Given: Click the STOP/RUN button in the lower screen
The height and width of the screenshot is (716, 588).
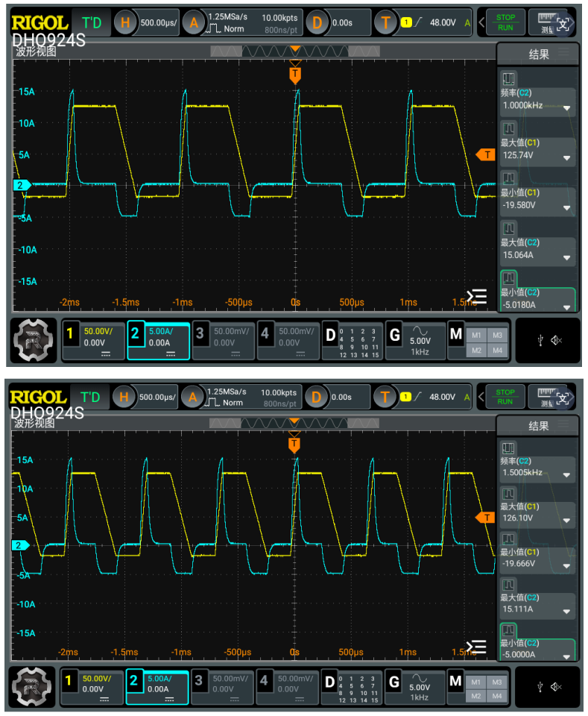Looking at the screenshot, I should 505,397.
